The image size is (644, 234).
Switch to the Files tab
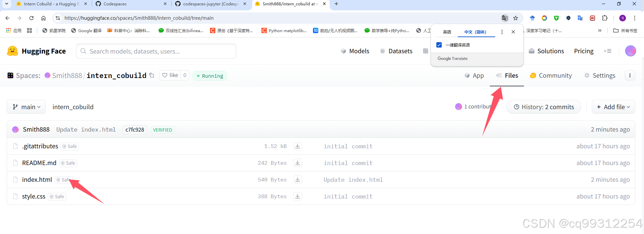coord(507,75)
